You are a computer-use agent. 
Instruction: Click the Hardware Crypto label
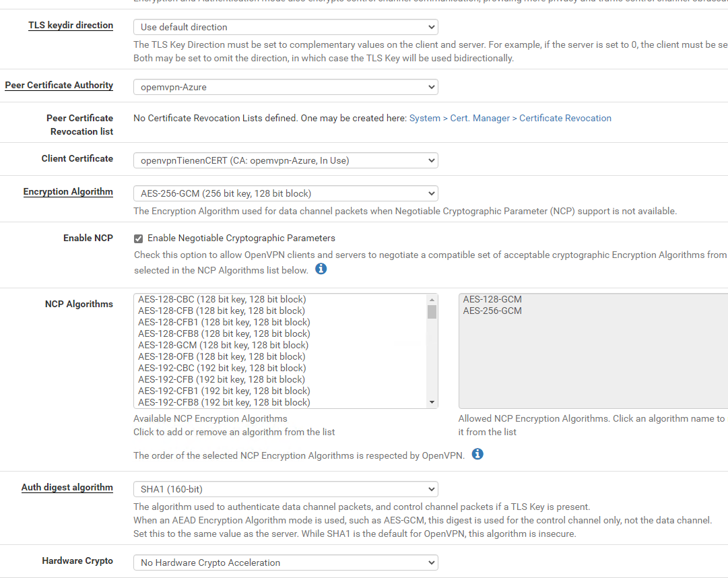[x=77, y=560]
